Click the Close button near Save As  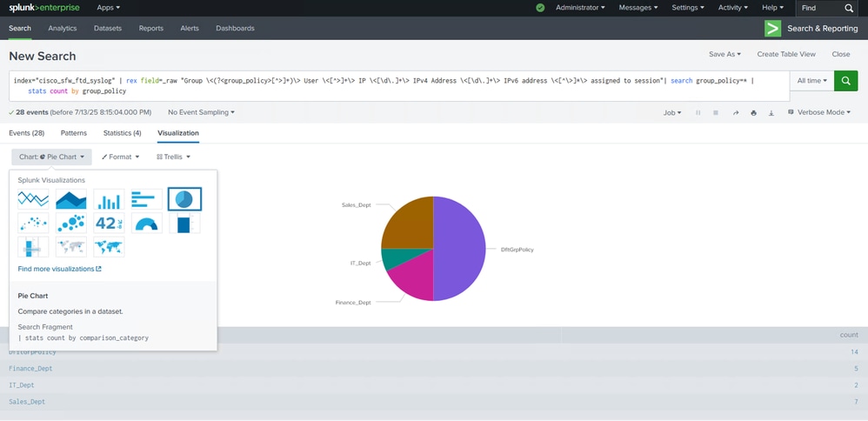tap(841, 54)
